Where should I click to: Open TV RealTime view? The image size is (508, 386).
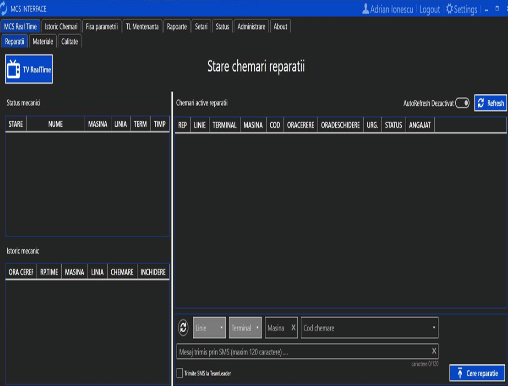click(29, 69)
